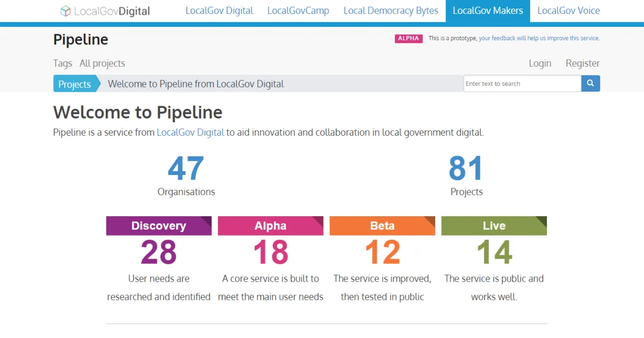
Task: Click the LocalGovDigital cube logo icon
Action: click(x=65, y=11)
